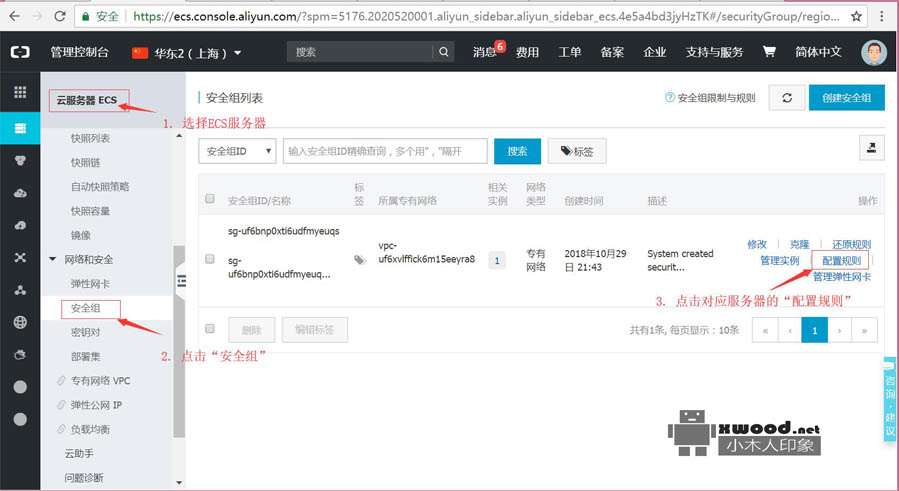Click the 管理弹性网卡 link
Screen dimensions: 899x491
coord(842,276)
